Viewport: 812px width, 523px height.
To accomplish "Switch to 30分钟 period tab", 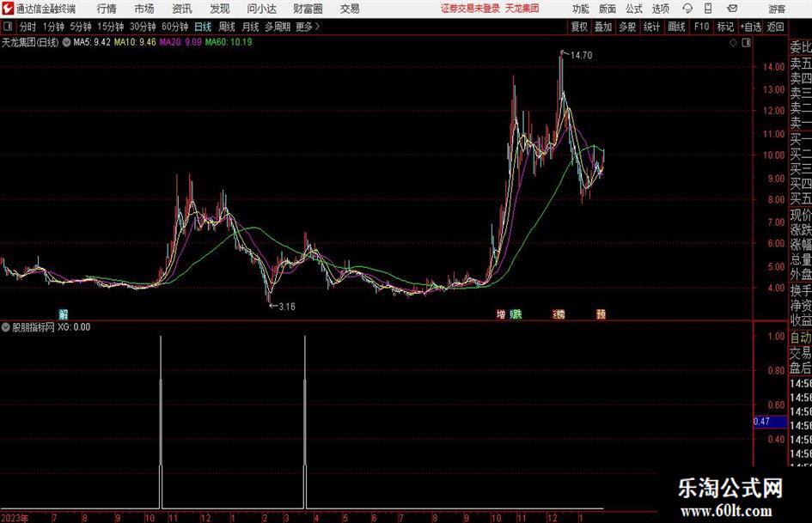I will click(143, 27).
